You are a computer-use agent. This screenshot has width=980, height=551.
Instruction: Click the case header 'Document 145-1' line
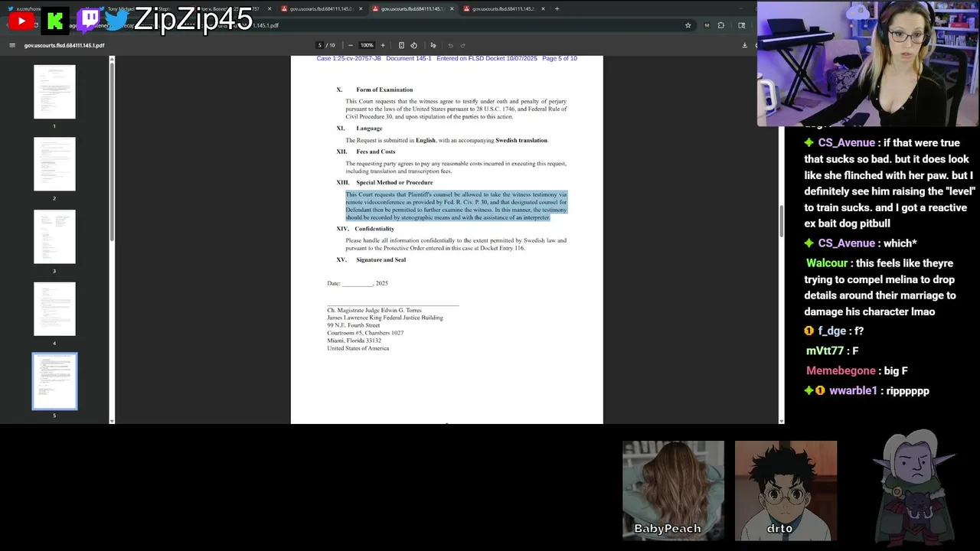click(447, 58)
